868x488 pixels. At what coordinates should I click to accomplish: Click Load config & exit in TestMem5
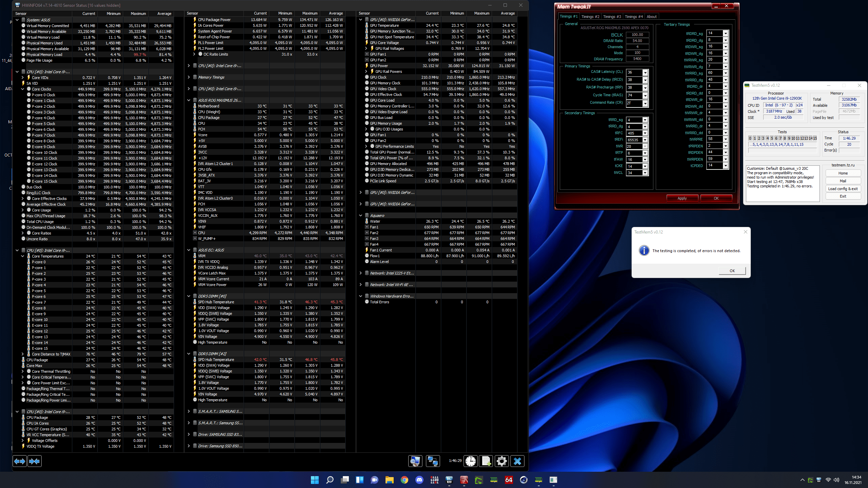(843, 189)
